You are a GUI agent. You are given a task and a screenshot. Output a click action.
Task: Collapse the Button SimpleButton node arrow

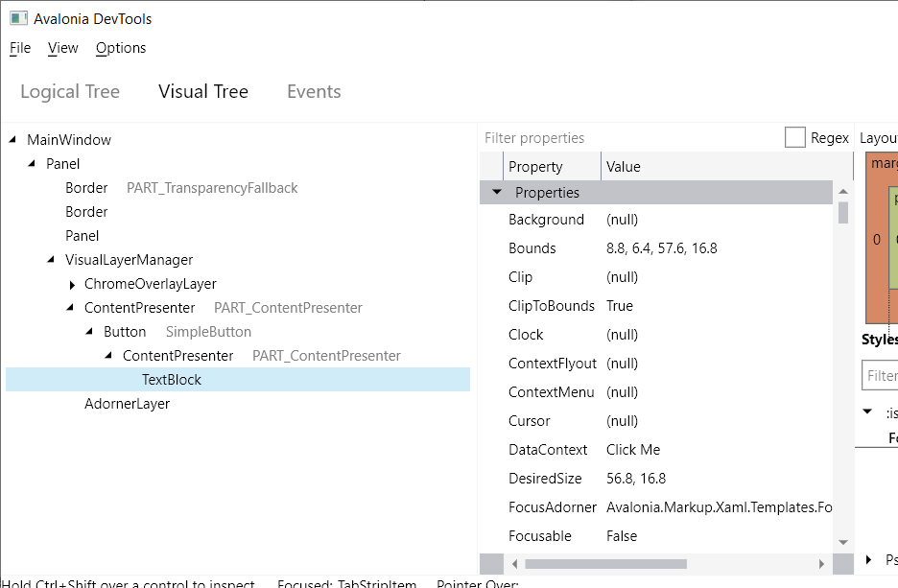[x=89, y=332]
